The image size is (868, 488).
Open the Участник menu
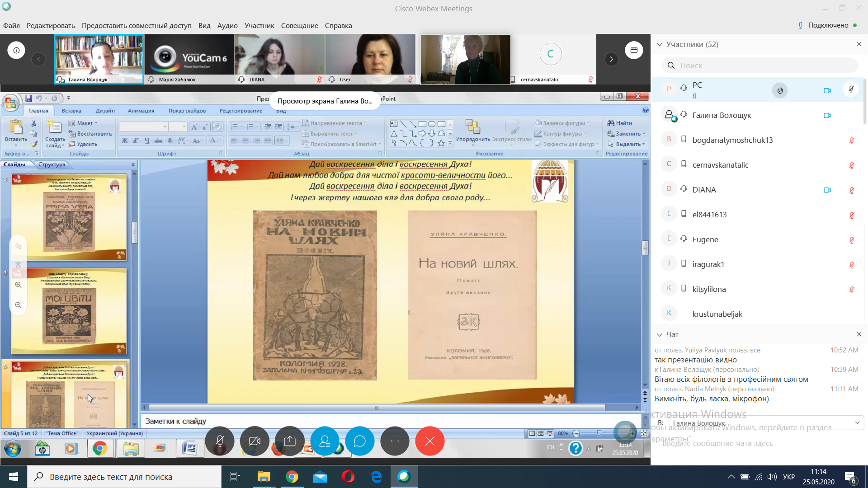[259, 25]
